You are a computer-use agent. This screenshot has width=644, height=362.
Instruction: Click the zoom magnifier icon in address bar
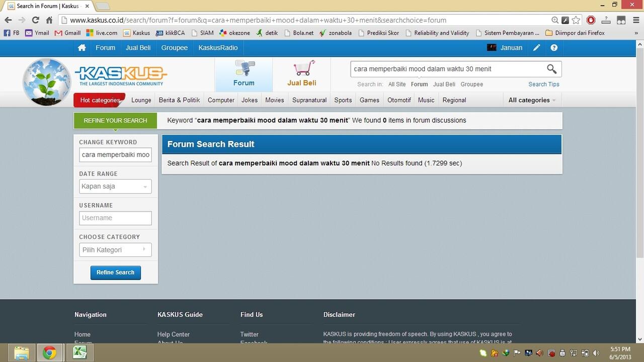[555, 20]
